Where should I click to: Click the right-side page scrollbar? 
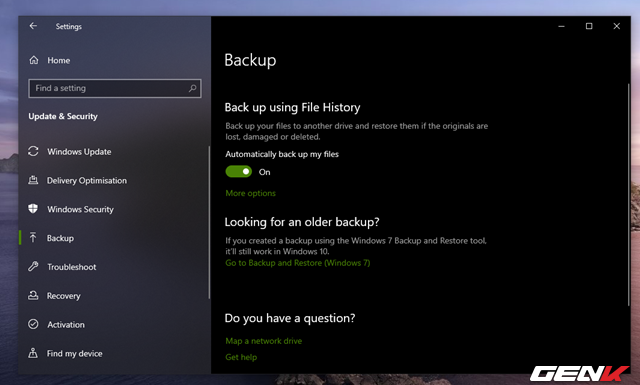629,194
